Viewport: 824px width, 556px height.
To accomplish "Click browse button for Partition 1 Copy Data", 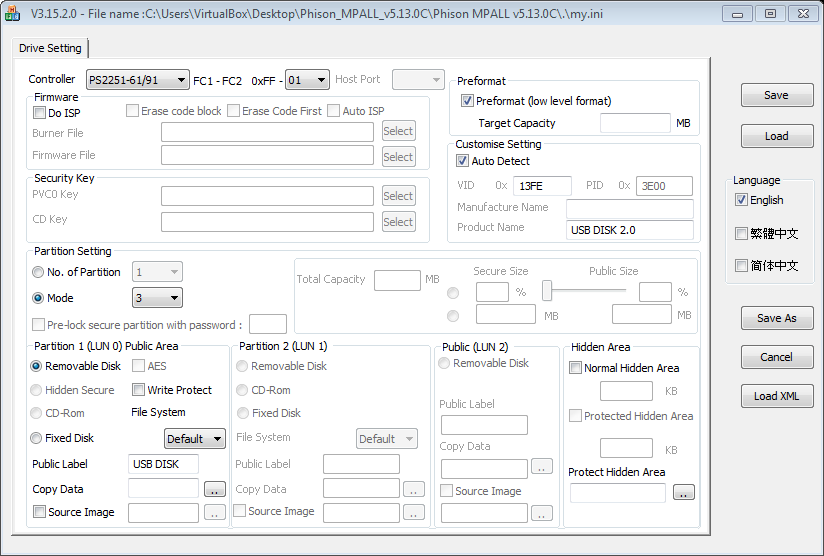I will (x=215, y=489).
